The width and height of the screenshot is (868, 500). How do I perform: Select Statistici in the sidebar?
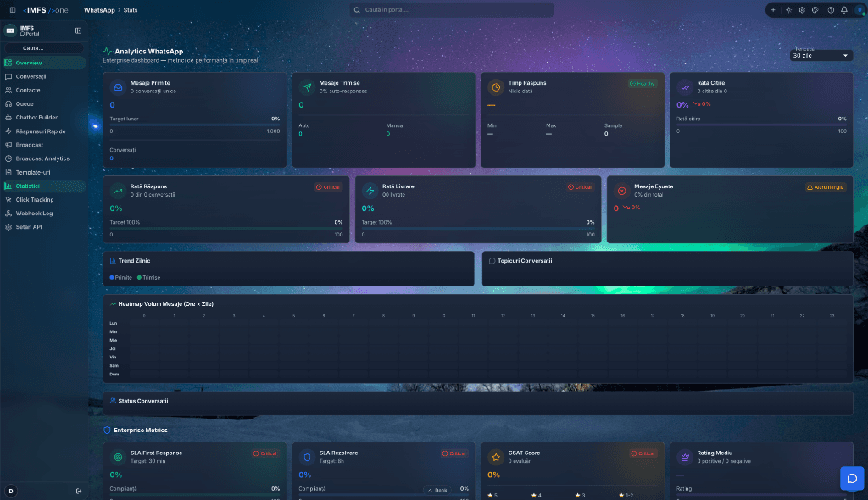(x=44, y=186)
